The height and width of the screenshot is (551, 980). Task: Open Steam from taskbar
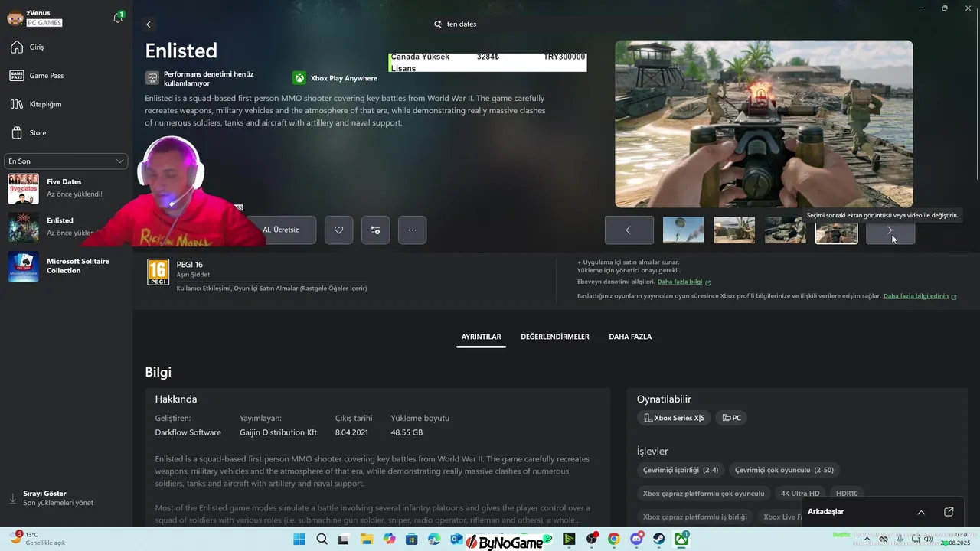pos(659,540)
